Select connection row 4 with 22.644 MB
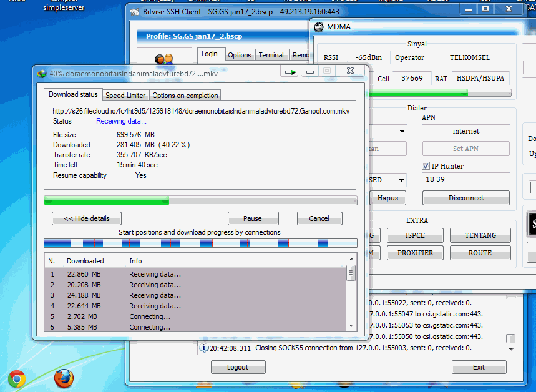Screen dimensions: 536x392 (195, 306)
